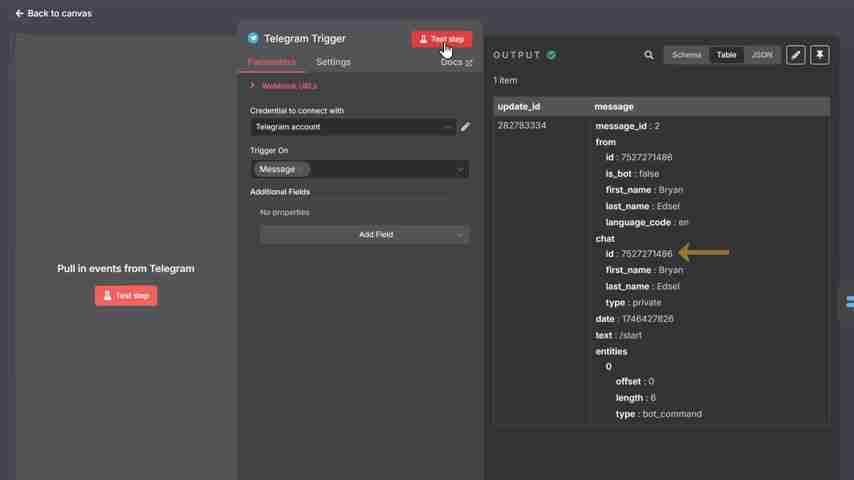Click the message column header
The image size is (854, 480).
(x=614, y=107)
